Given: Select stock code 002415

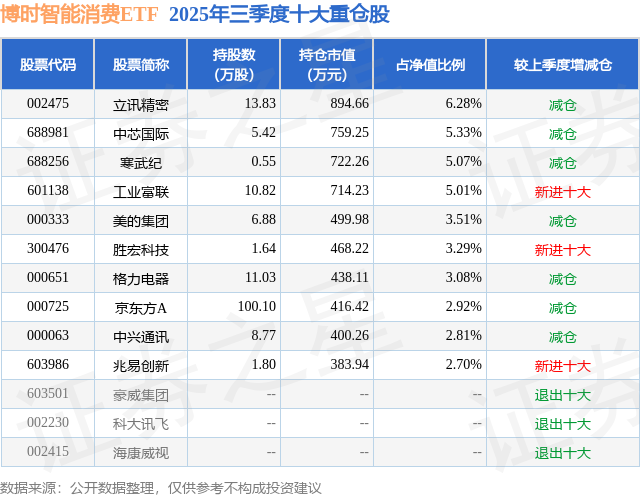Looking at the screenshot, I should pyautogui.click(x=48, y=451).
